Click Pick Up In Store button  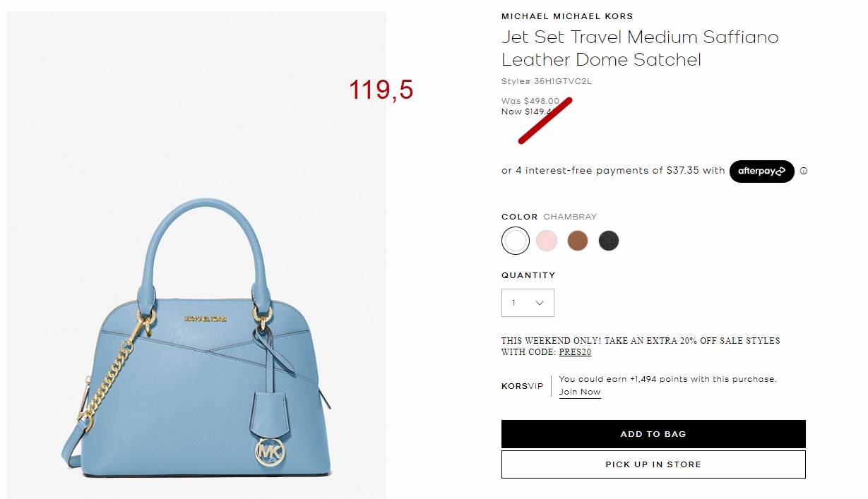[x=653, y=464]
